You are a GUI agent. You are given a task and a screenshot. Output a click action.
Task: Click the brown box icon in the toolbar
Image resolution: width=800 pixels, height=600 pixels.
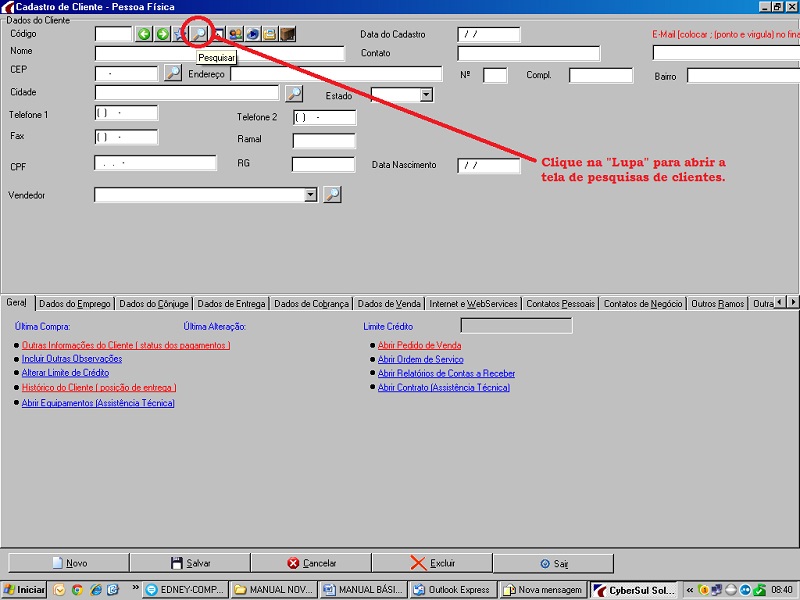coord(288,34)
